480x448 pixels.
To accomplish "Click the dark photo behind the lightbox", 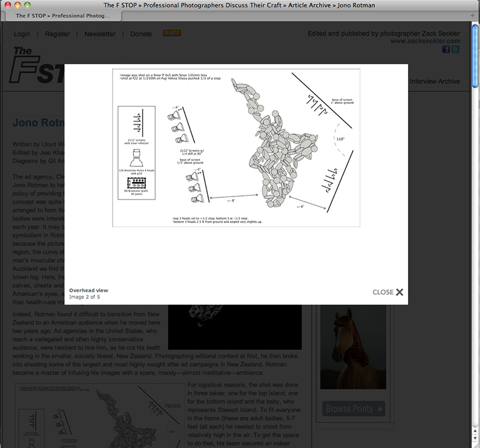I will (x=235, y=327).
